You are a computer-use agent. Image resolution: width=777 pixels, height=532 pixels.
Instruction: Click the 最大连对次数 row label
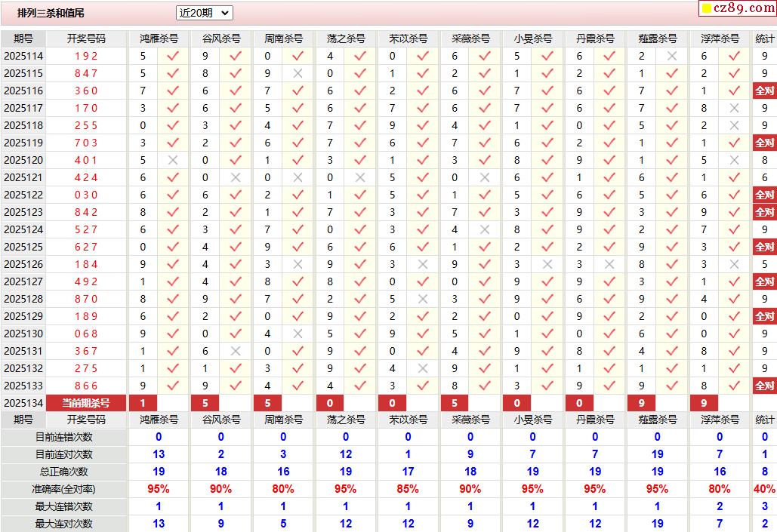pos(64,524)
